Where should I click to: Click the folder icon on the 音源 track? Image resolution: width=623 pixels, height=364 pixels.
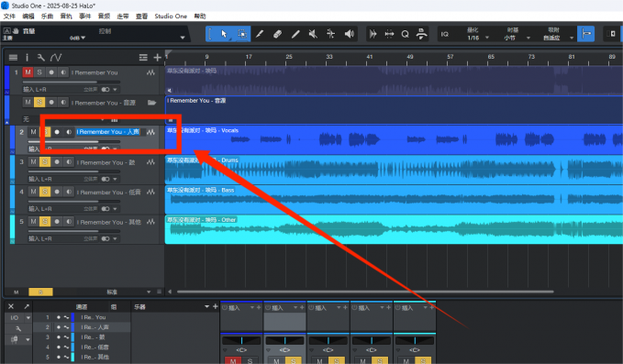pos(151,103)
